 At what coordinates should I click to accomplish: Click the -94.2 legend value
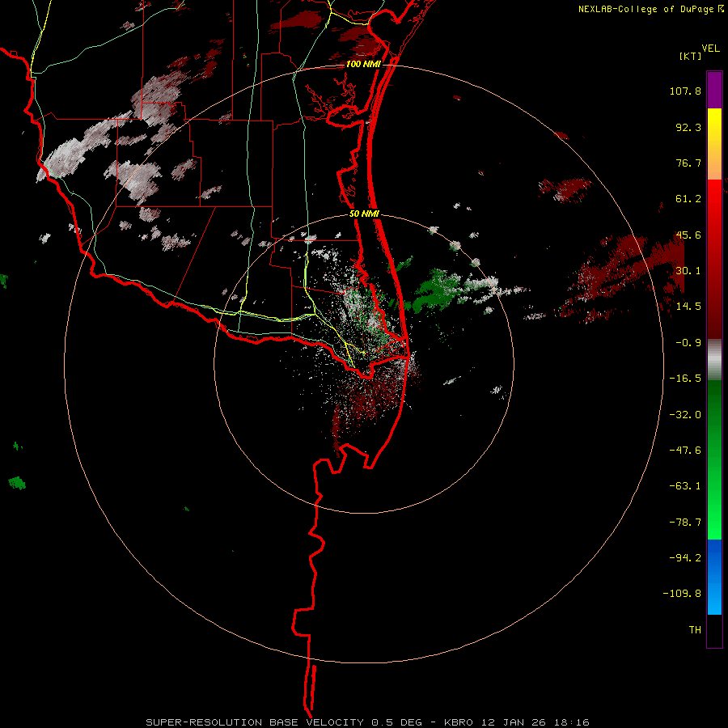tap(685, 558)
